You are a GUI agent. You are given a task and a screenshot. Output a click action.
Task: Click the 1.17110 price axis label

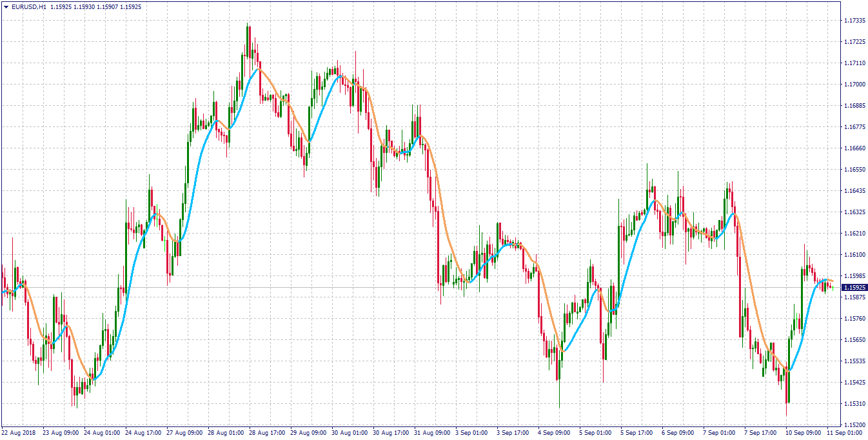(x=854, y=63)
